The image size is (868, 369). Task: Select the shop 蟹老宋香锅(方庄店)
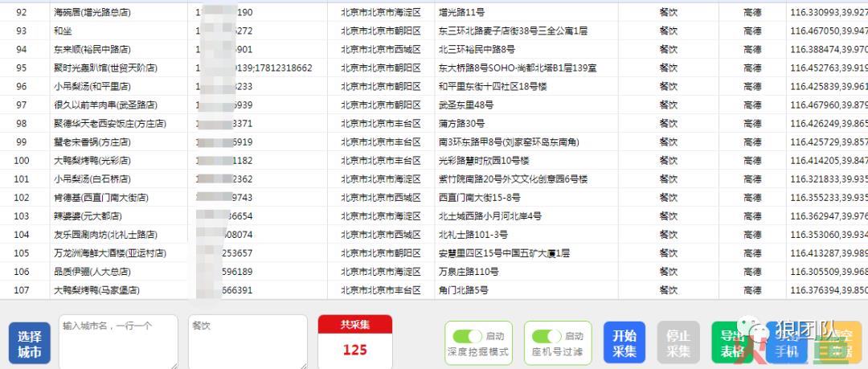92,142
